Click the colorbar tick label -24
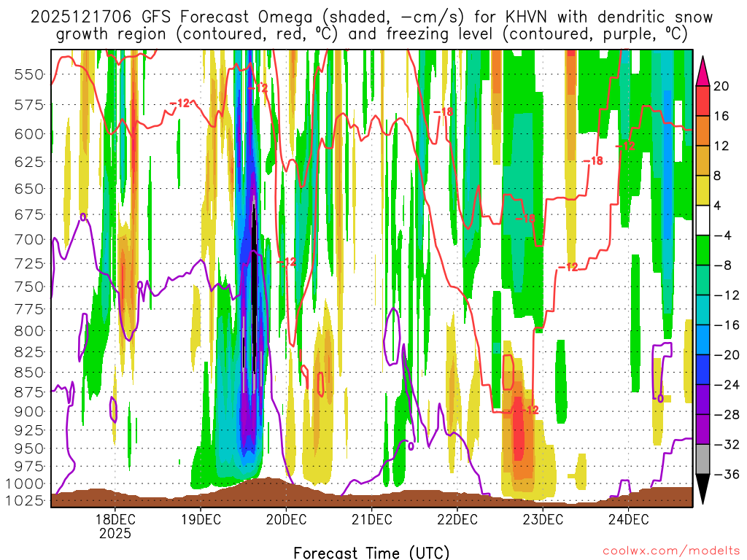Image resolution: width=747 pixels, height=560 pixels. pyautogui.click(x=726, y=385)
